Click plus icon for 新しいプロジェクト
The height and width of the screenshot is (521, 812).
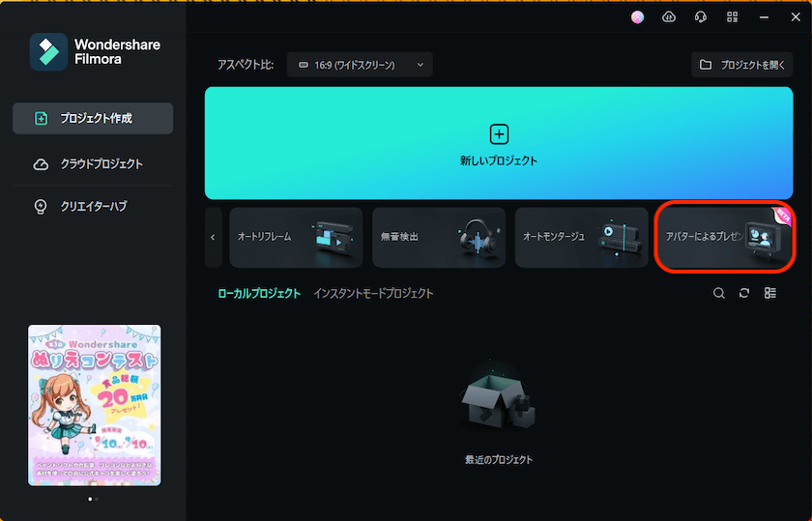[499, 134]
